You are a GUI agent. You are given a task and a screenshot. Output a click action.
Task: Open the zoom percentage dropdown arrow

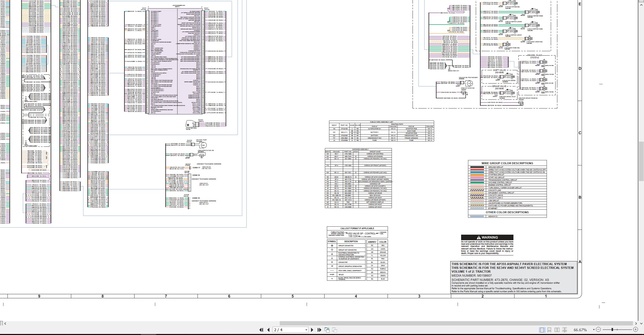pos(594,330)
